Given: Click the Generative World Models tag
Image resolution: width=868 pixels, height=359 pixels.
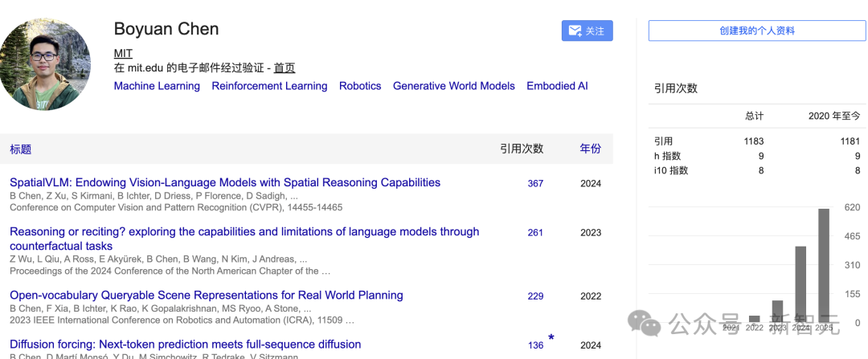Looking at the screenshot, I should 453,86.
